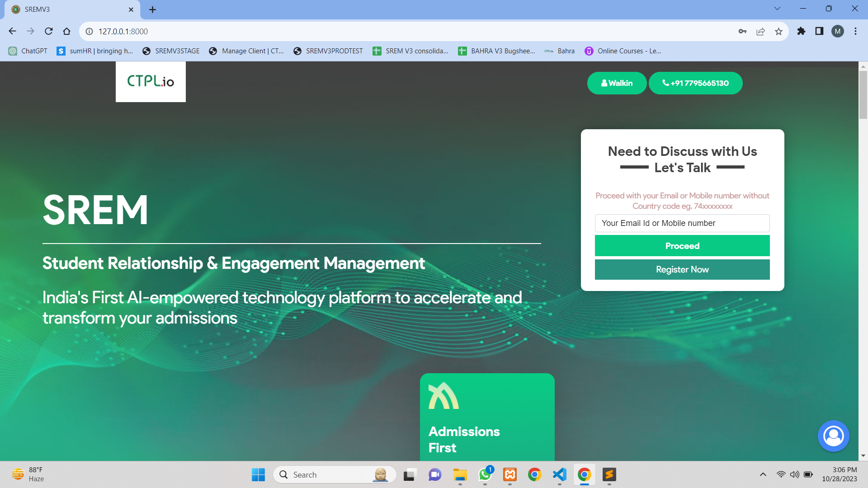Open saved passwords key icon
This screenshot has height=488, width=868.
tap(742, 31)
